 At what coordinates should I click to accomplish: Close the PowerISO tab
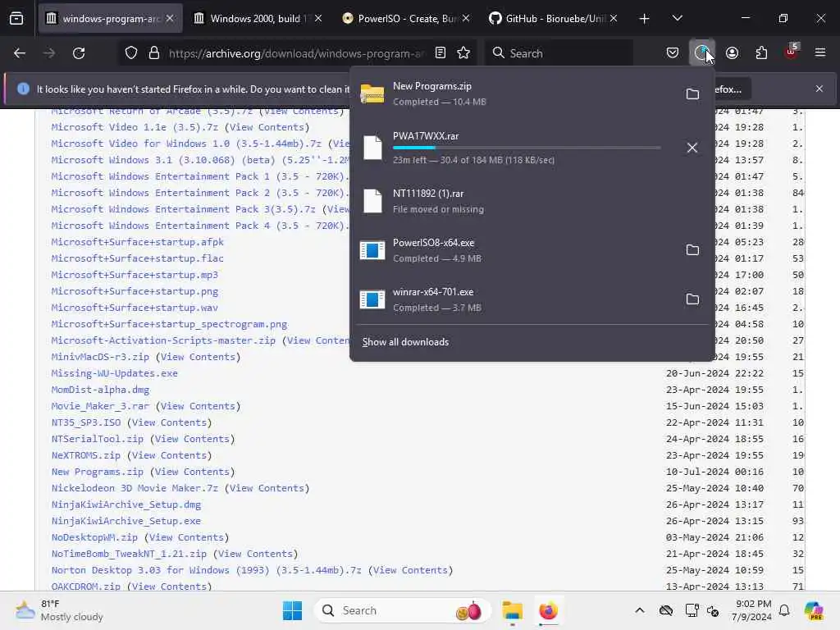tap(466, 18)
